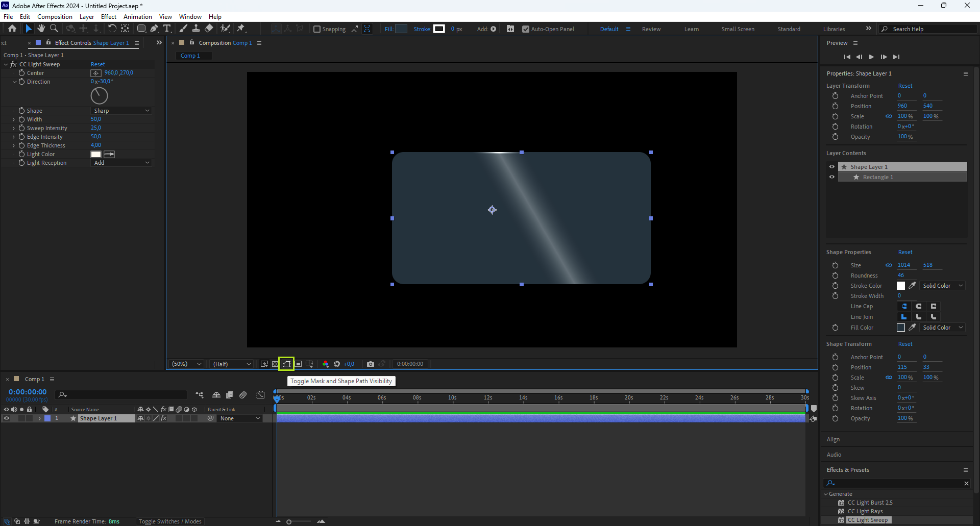Select the Hand tool
Viewport: 980px width, 526px height.
(41, 29)
